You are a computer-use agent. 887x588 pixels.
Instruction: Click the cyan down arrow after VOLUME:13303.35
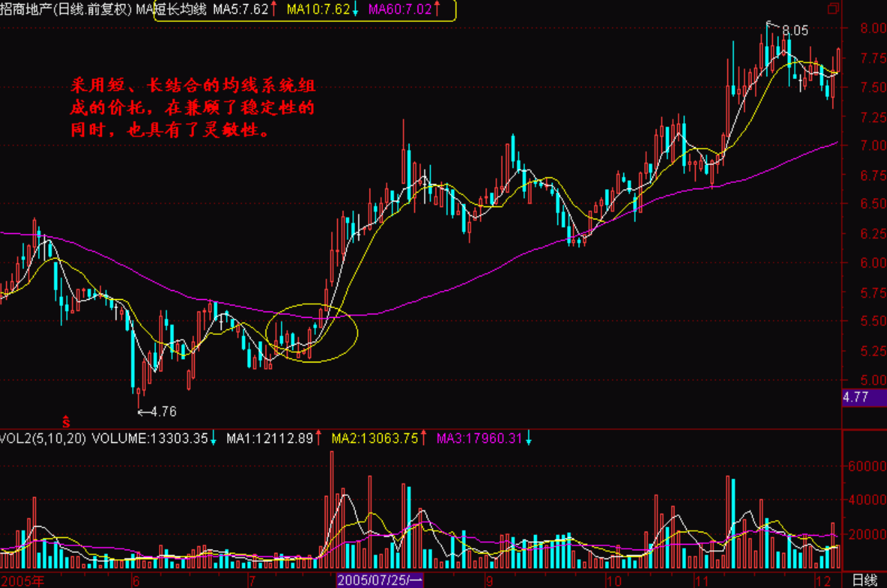pos(214,438)
